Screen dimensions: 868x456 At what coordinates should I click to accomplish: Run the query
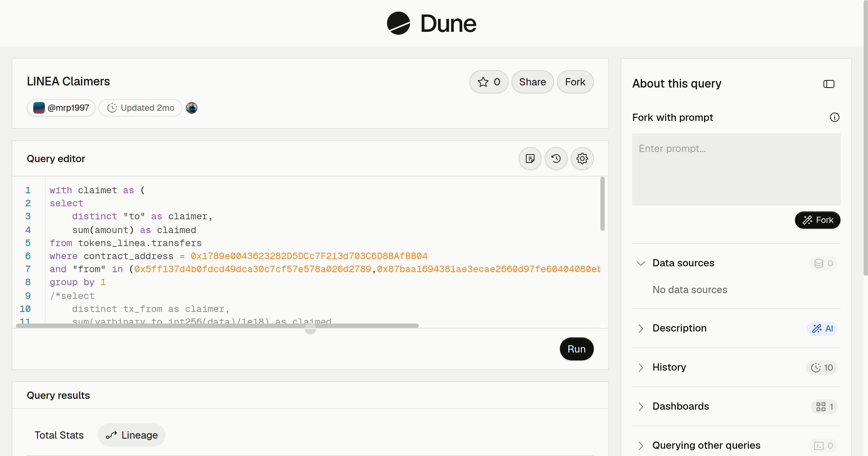pos(576,349)
